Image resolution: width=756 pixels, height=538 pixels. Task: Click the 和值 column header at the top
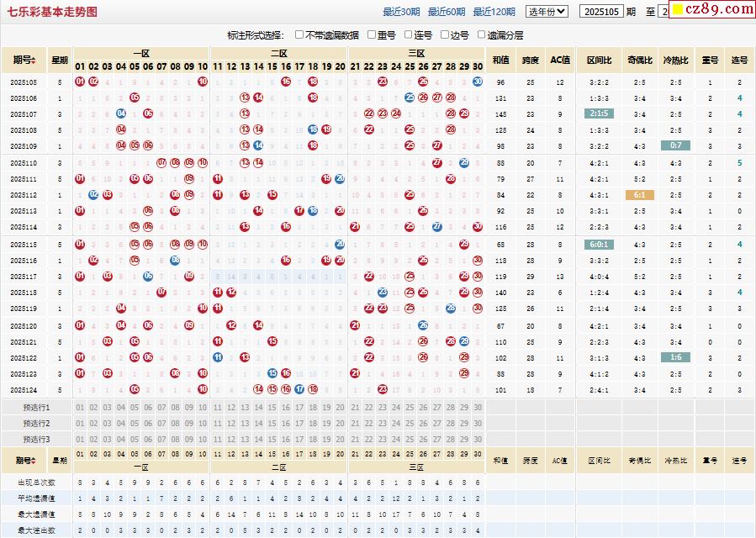[500, 60]
